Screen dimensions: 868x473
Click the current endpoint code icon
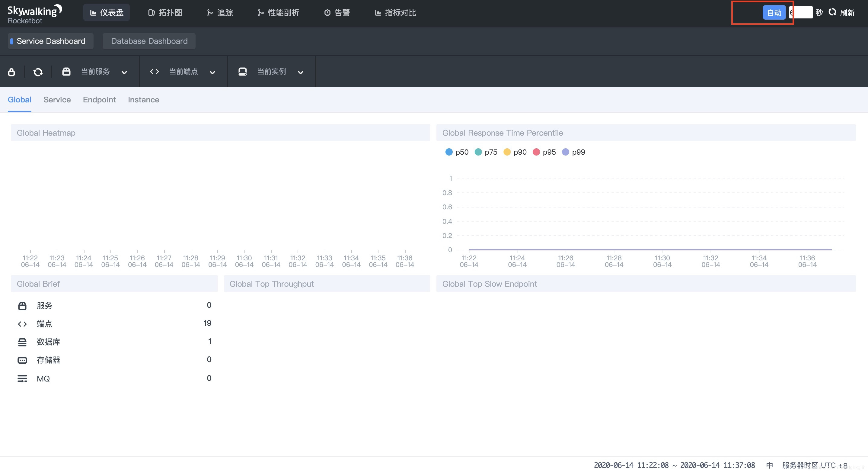[154, 72]
